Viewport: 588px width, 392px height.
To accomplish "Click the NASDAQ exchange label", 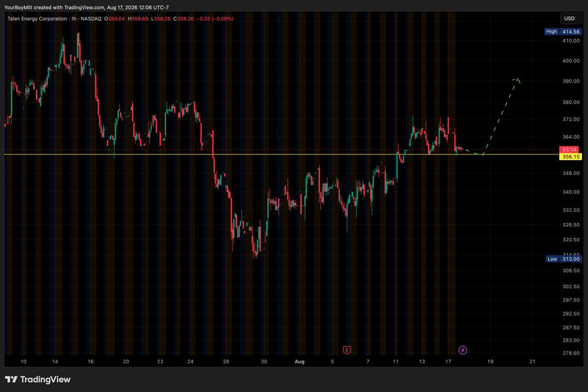I will [91, 19].
